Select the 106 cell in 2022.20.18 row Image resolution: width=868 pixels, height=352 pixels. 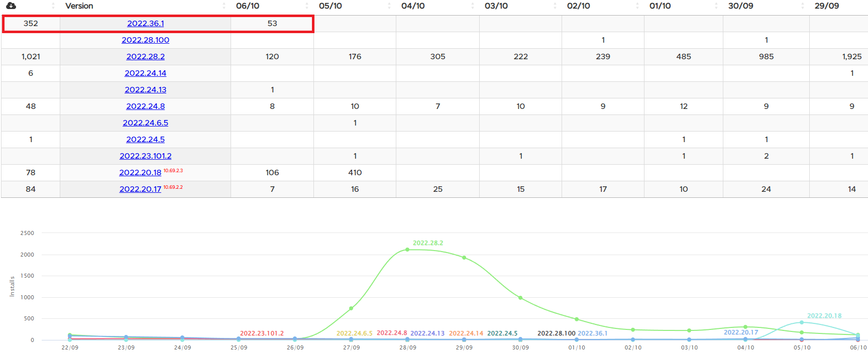[272, 173]
